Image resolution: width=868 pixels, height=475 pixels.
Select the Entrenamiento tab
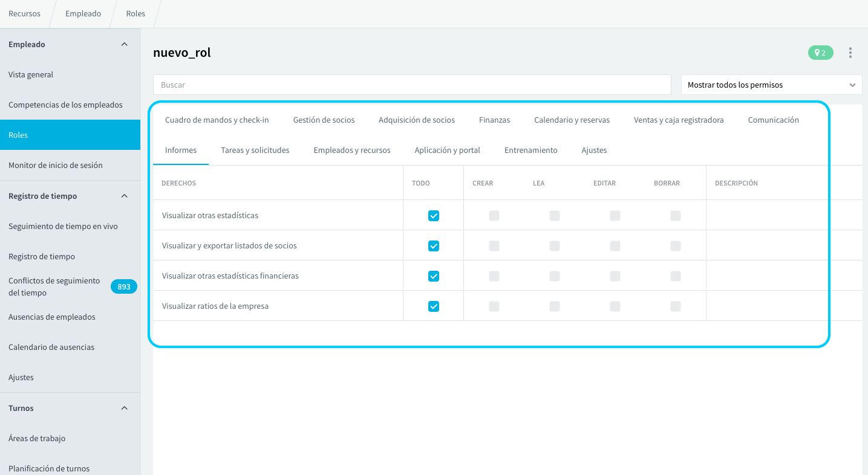(x=531, y=150)
